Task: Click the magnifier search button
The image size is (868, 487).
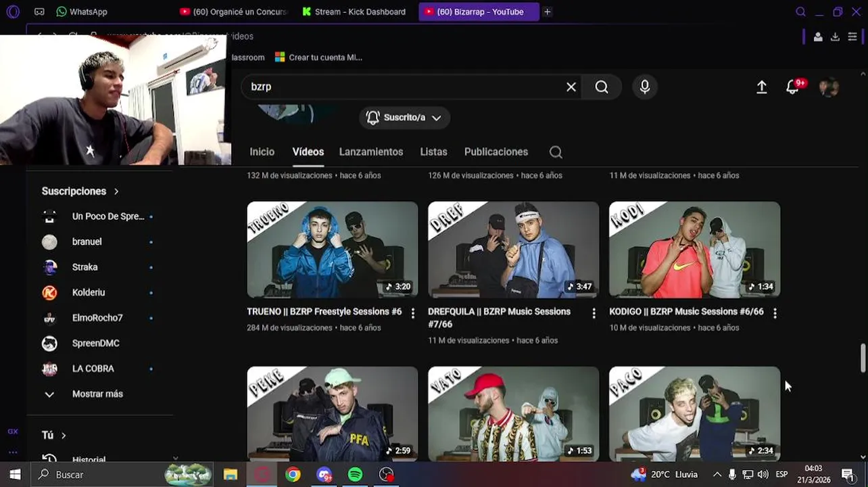Action: pos(602,87)
